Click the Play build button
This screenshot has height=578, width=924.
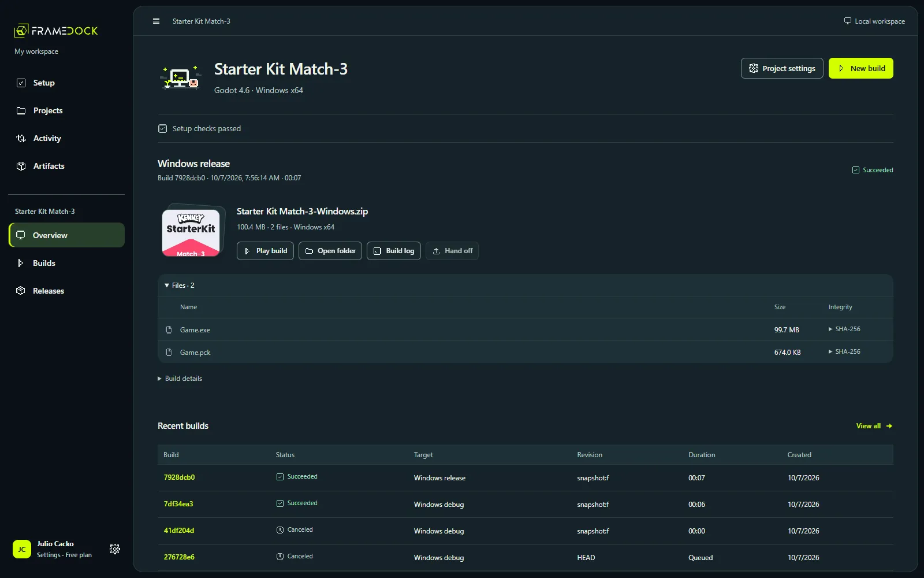click(x=265, y=251)
